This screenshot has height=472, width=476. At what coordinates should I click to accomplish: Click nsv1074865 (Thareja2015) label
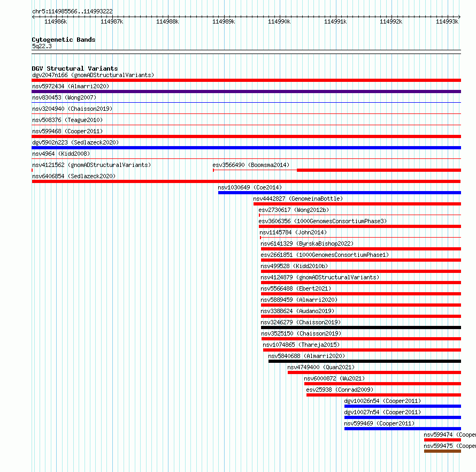click(x=301, y=345)
